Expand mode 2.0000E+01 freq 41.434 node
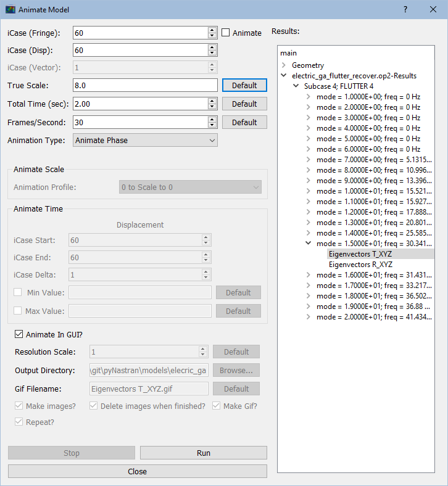The image size is (448, 486). point(309,317)
